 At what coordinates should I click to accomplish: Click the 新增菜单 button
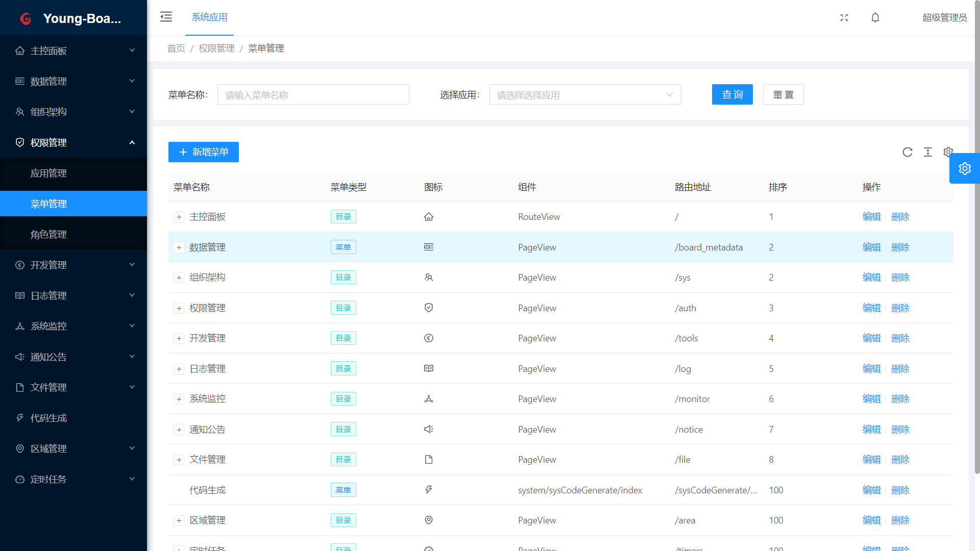click(x=204, y=152)
